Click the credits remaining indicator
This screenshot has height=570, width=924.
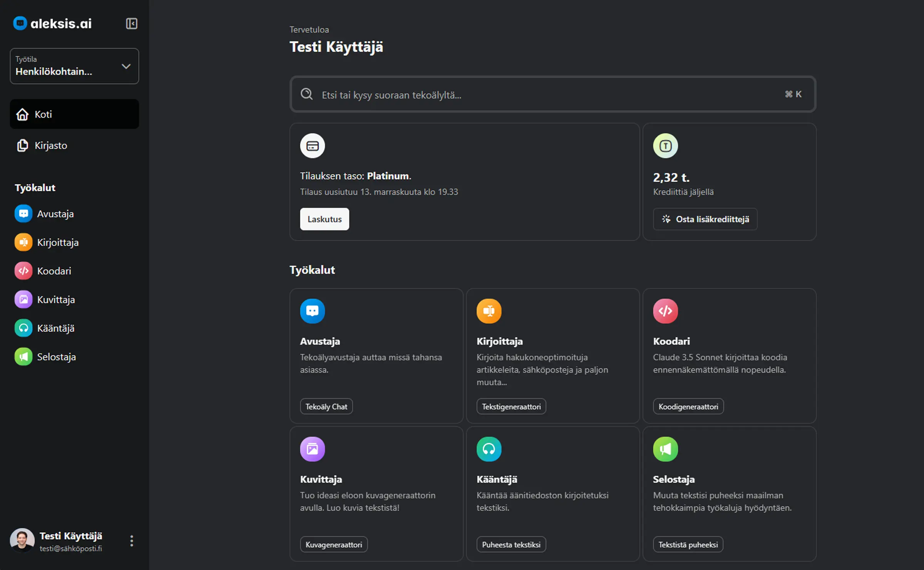pyautogui.click(x=671, y=177)
